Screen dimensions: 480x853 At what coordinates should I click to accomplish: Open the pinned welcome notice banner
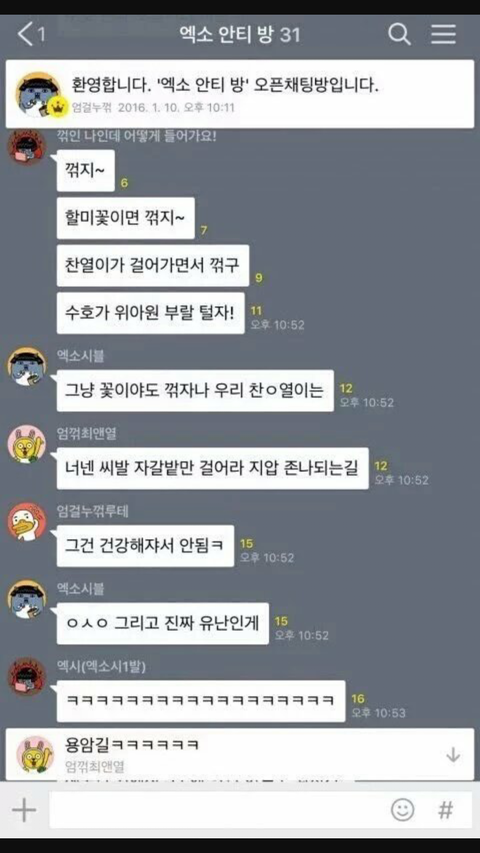pyautogui.click(x=240, y=94)
